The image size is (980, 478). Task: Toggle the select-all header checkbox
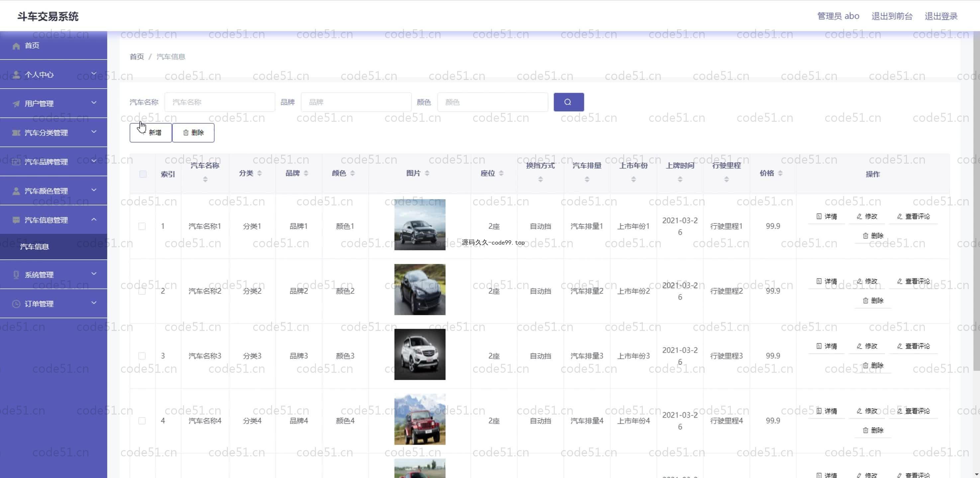143,174
